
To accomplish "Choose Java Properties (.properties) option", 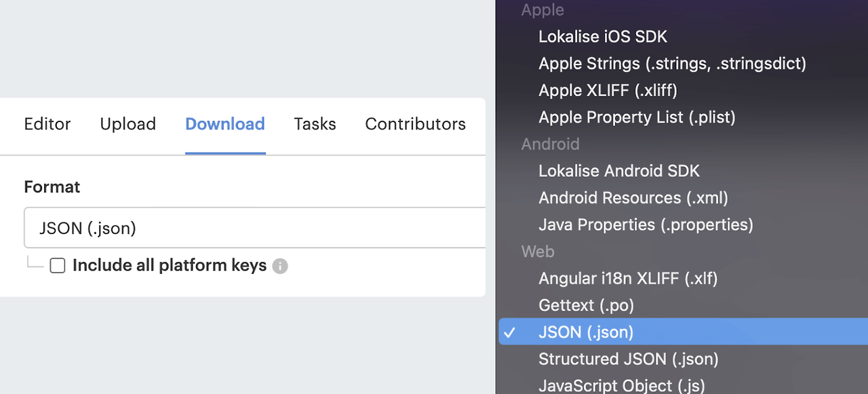I will tap(646, 224).
